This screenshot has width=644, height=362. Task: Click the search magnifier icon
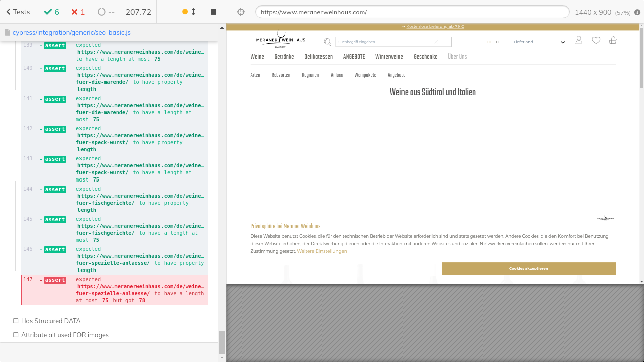[x=328, y=42]
